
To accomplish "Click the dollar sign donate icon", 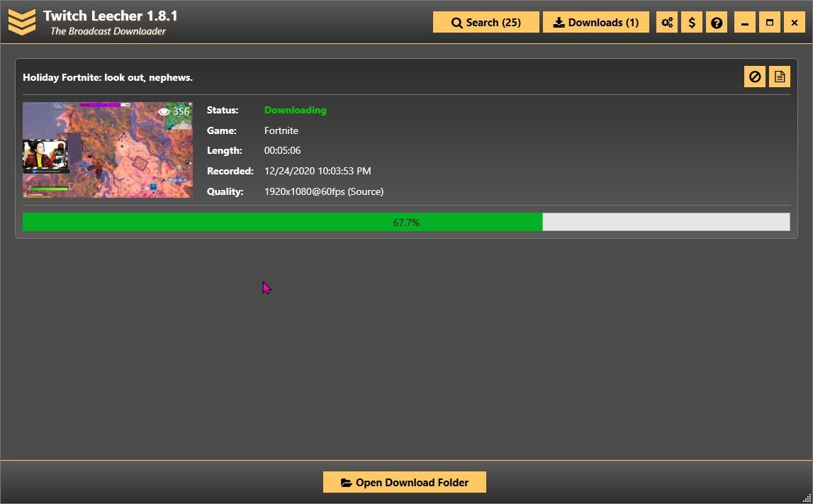I will 692,22.
